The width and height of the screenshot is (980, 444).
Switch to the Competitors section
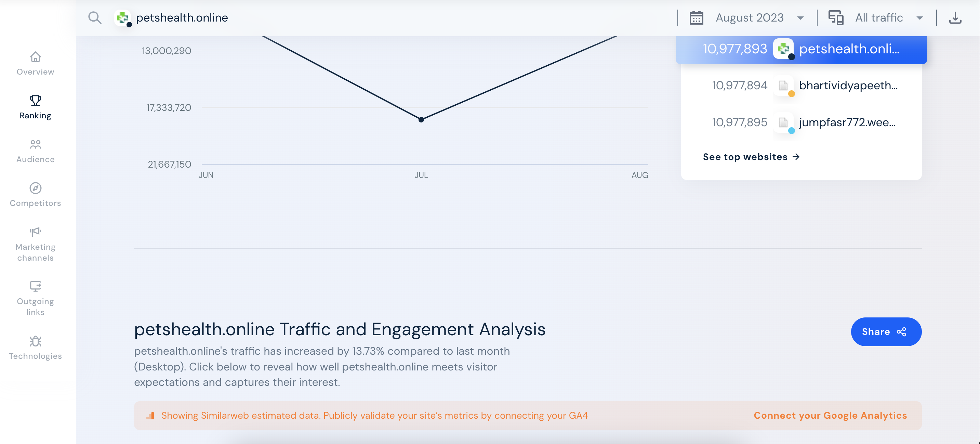[35, 195]
